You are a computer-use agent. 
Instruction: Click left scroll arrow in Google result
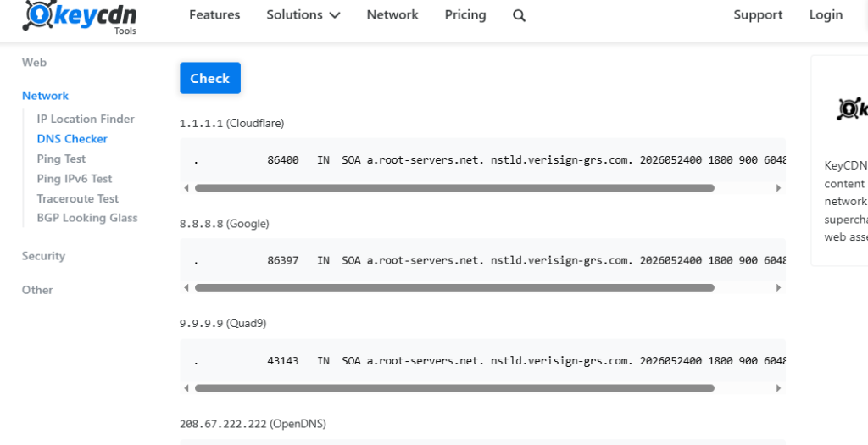[x=186, y=288]
